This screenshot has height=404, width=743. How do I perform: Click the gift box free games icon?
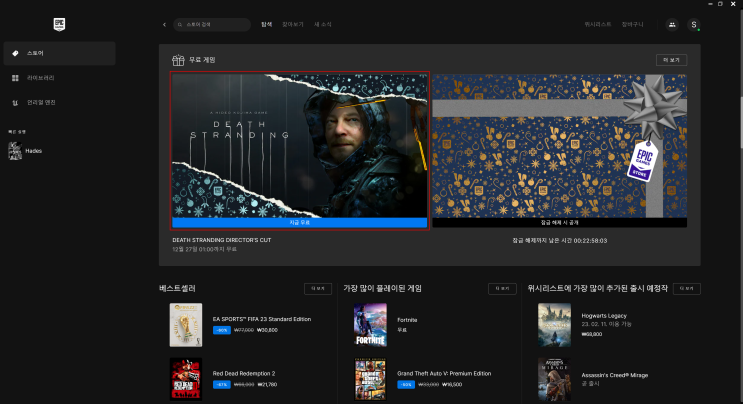point(178,60)
